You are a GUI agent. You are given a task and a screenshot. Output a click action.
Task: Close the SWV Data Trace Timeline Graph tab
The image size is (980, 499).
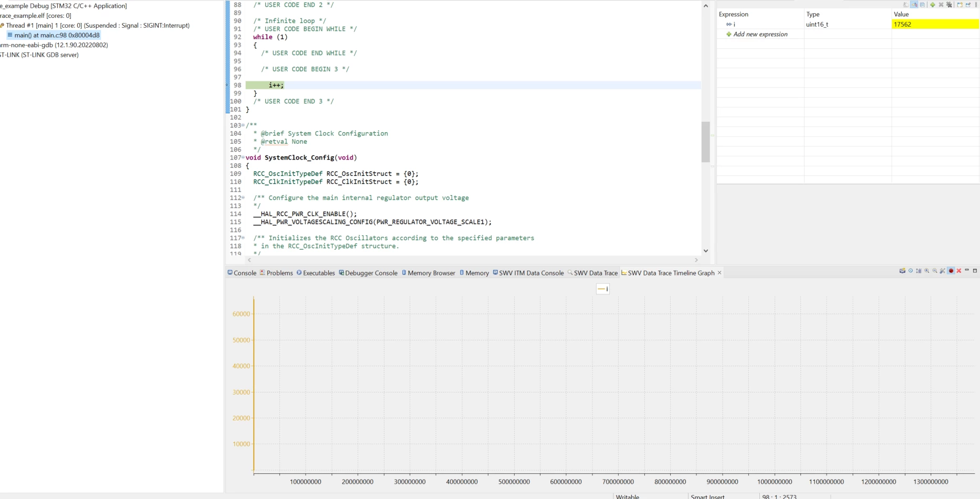(720, 273)
